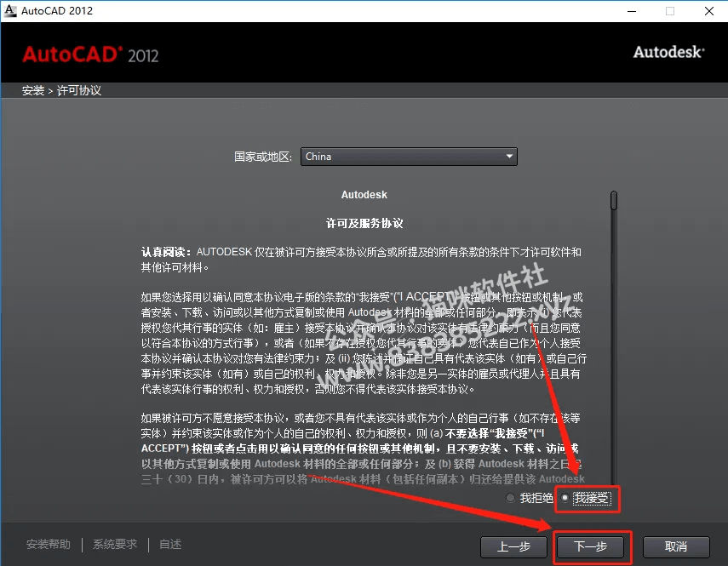Close the AutoCAD 2012 installer window
The height and width of the screenshot is (566, 728).
[x=709, y=11]
